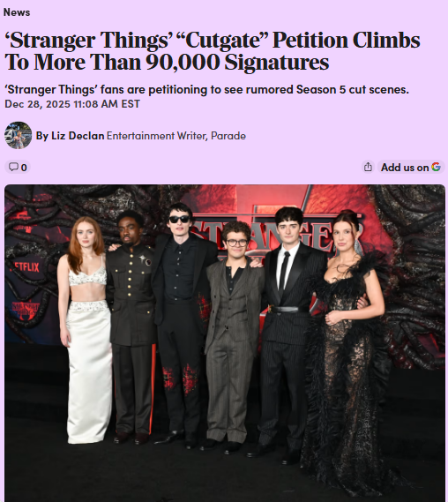Click the person wearing black sunglasses
448x502 pixels.
(x=181, y=320)
